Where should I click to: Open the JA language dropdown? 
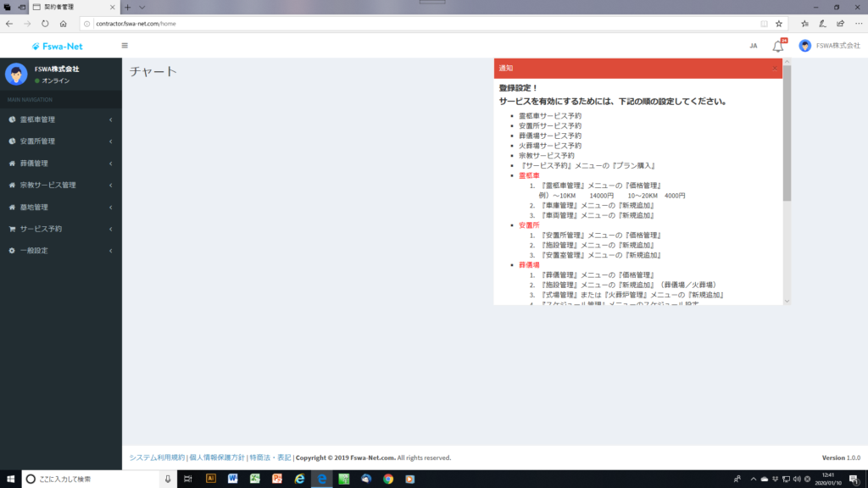coord(754,46)
